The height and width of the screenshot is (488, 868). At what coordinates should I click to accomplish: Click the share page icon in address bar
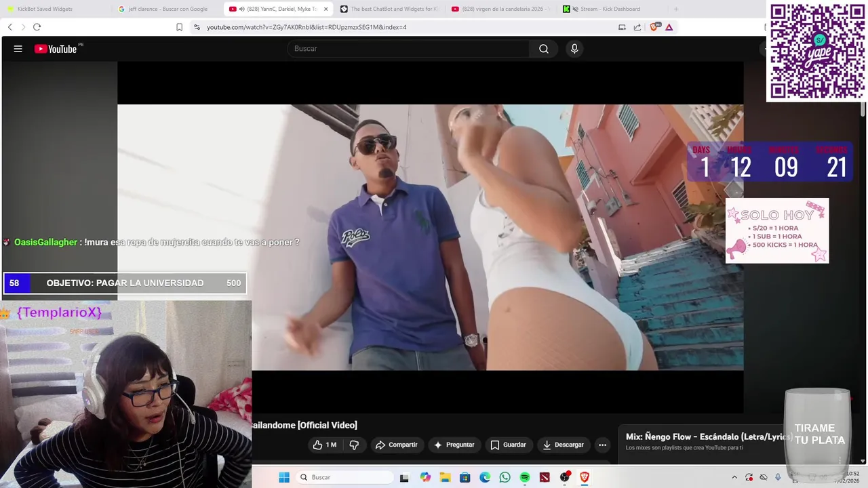pyautogui.click(x=637, y=27)
